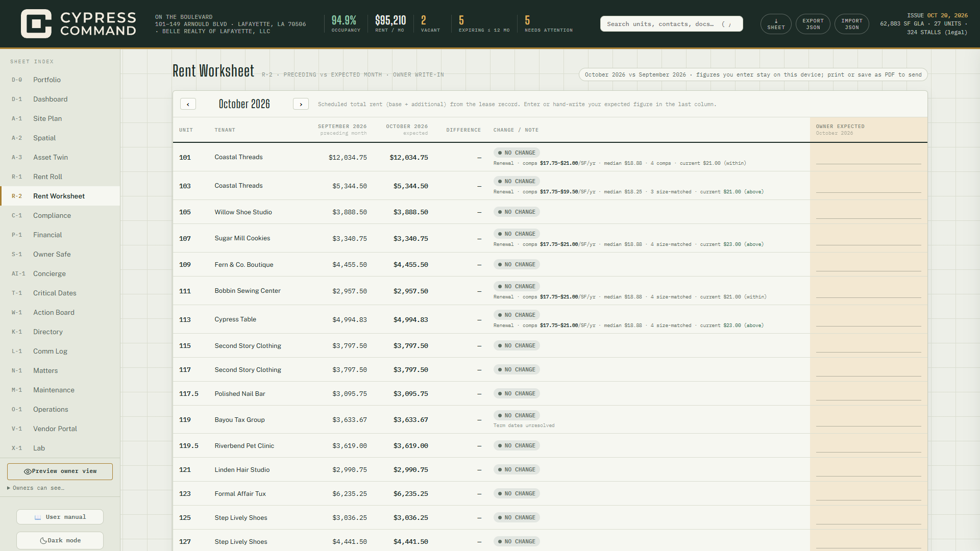This screenshot has width=980, height=551.
Task: Open the Asset Twin sheet
Action: click(x=60, y=157)
